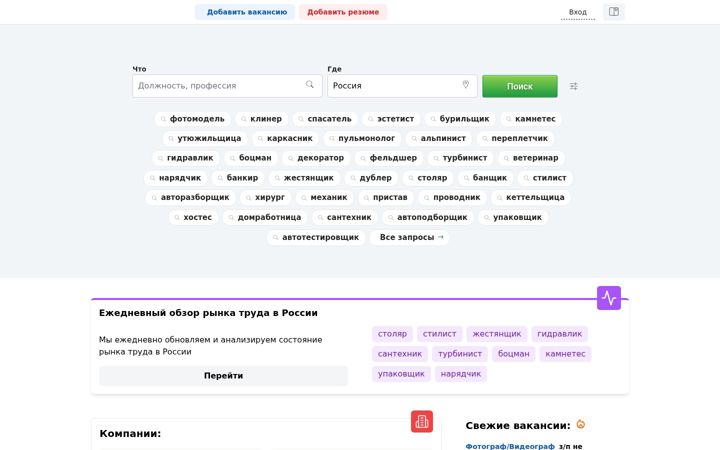Open the столяр tag in search suggestions
This screenshot has width=720, height=450.
tap(428, 178)
